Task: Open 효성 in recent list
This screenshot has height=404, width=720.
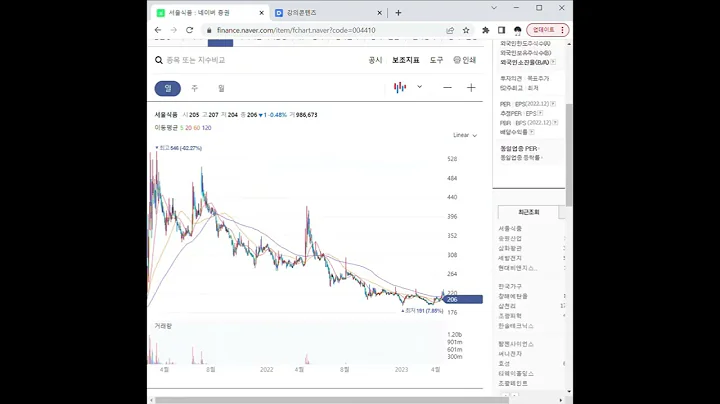Action: [504, 364]
